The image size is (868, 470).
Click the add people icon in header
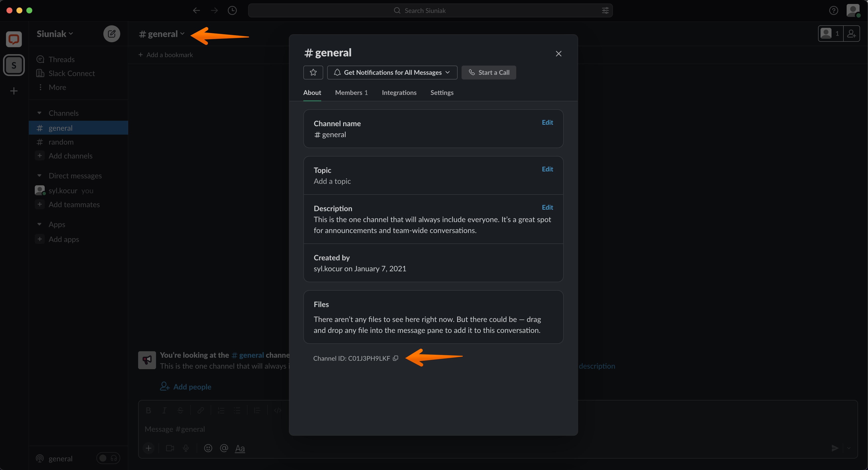point(852,34)
